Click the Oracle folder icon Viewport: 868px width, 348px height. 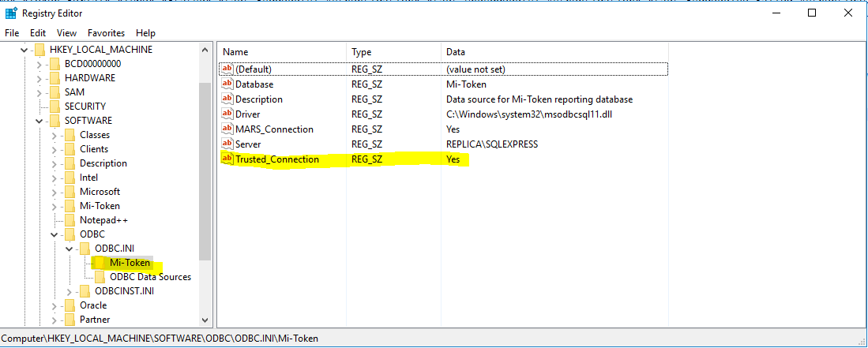70,305
